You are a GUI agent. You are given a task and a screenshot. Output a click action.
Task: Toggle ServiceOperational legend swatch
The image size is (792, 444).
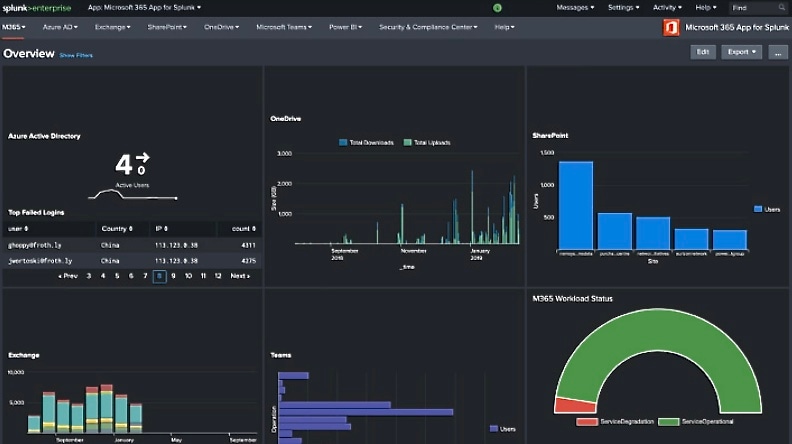[x=668, y=422]
